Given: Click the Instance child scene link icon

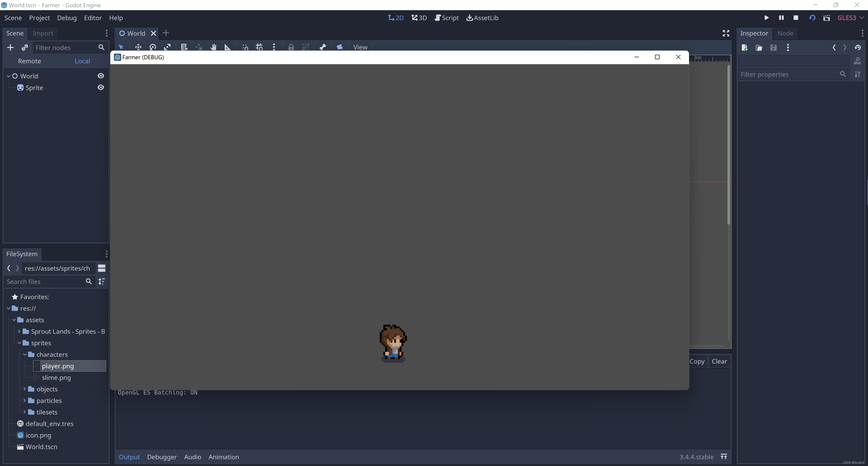Looking at the screenshot, I should [x=25, y=47].
